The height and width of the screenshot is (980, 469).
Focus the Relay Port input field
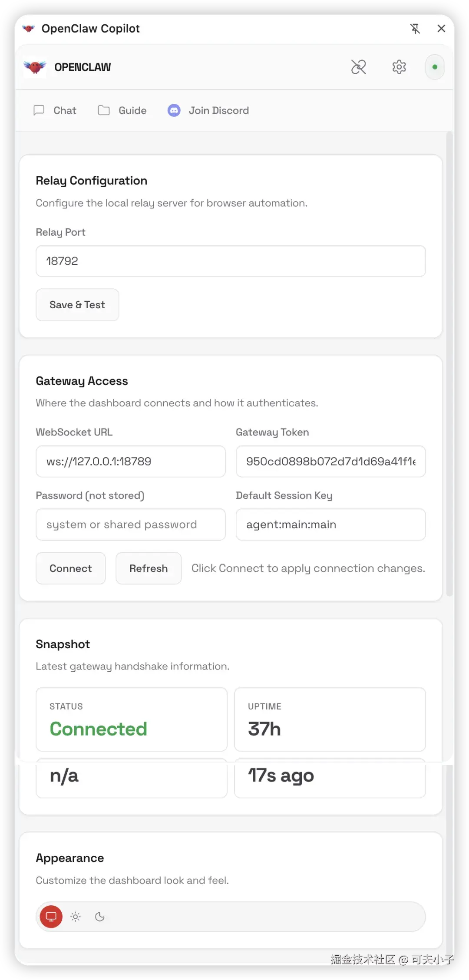tap(231, 261)
